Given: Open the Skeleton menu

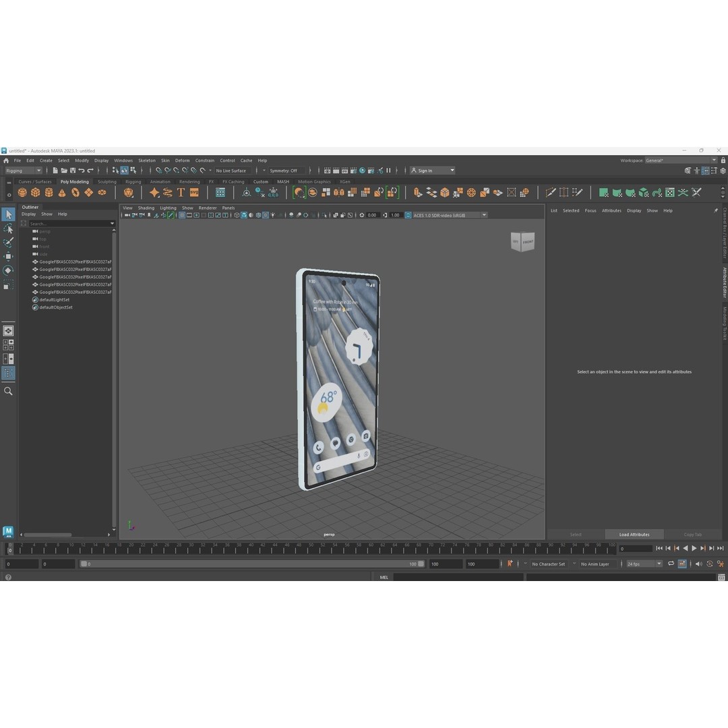Looking at the screenshot, I should tap(147, 160).
